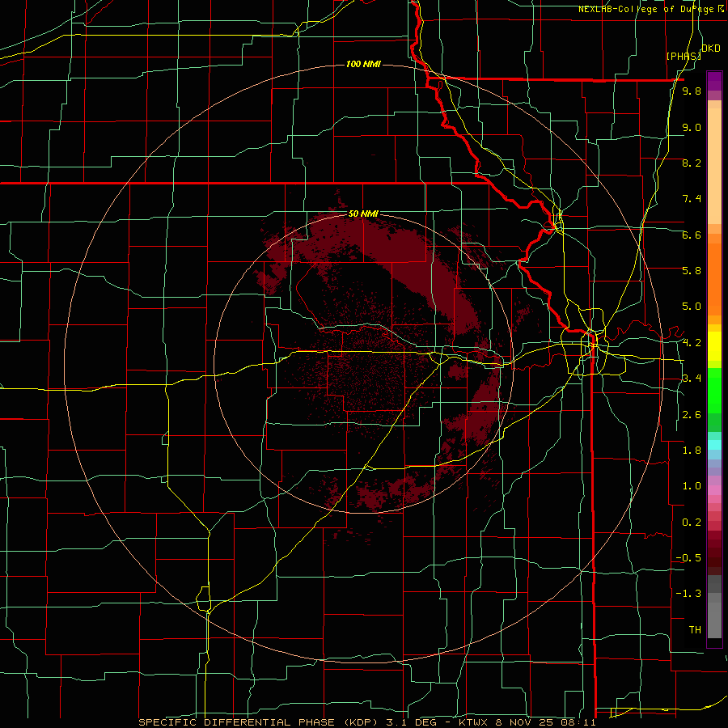Click the 7.4 color scale value
The width and height of the screenshot is (728, 728).
coord(692,199)
